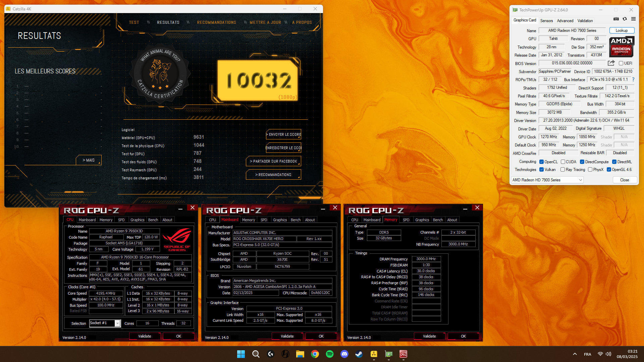Open the Windows Start menu
The width and height of the screenshot is (644, 362).
[241, 354]
